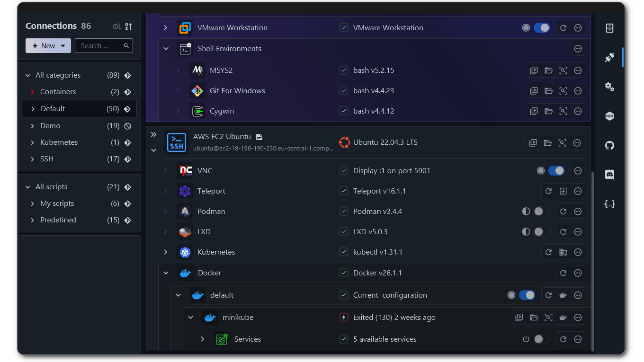Open the curly braces API icon
The width and height of the screenshot is (644, 362).
(609, 204)
